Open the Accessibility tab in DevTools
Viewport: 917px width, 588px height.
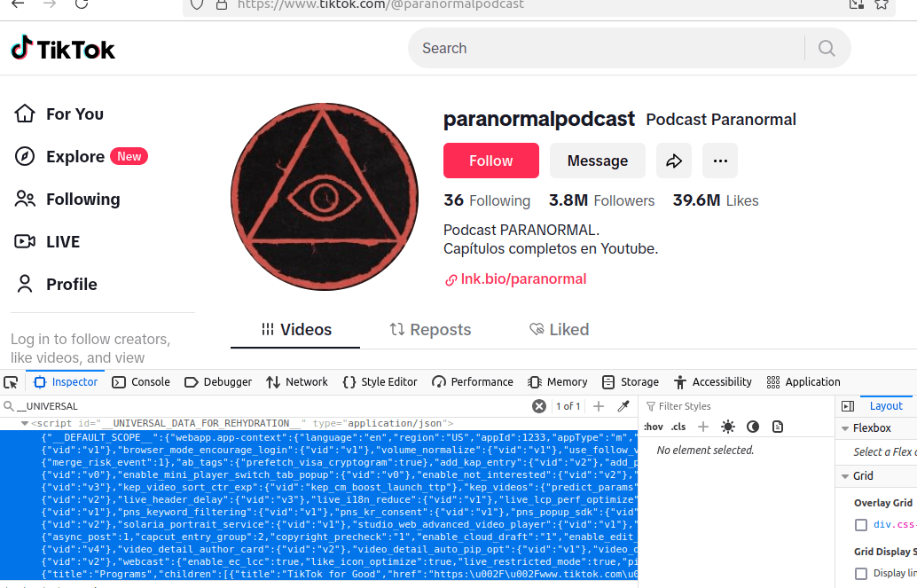pyautogui.click(x=713, y=382)
